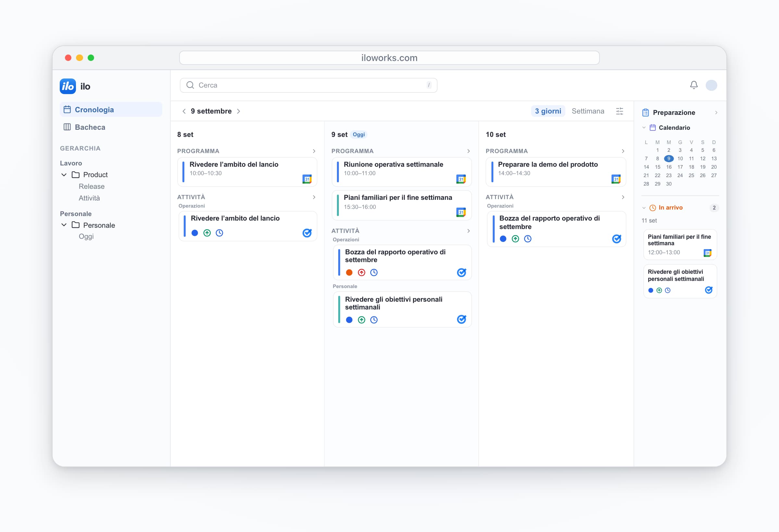Select day 10 in mini calendar
The height and width of the screenshot is (532, 779).
(680, 158)
